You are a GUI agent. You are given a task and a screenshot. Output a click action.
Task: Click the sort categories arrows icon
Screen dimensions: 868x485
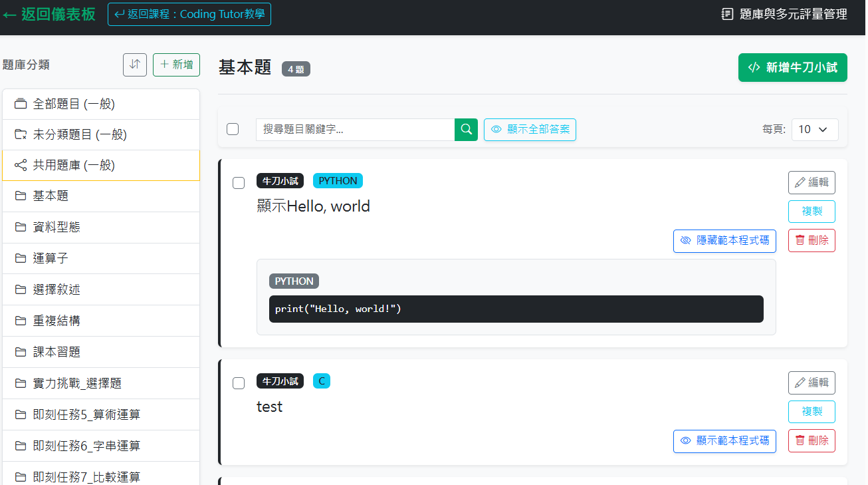(135, 65)
